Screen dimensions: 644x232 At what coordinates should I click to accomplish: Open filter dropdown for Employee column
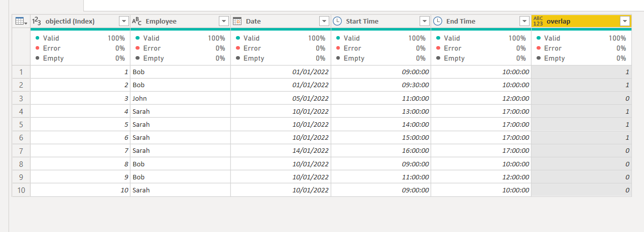pos(224,21)
